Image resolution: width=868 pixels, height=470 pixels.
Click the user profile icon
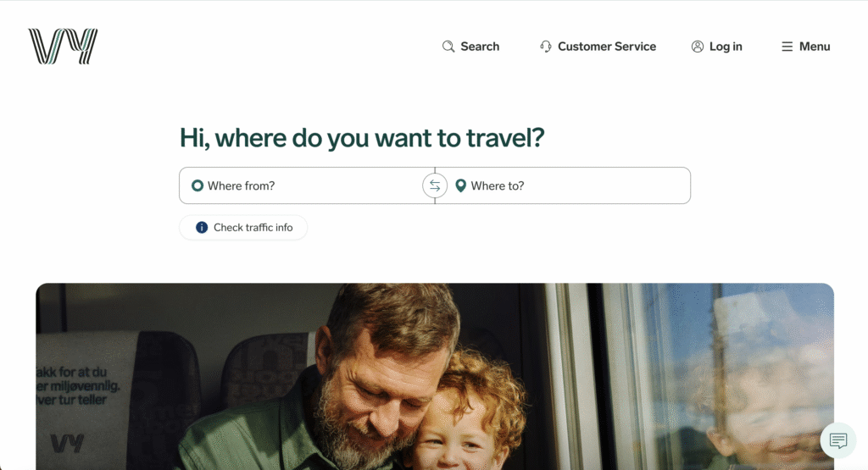click(x=698, y=47)
